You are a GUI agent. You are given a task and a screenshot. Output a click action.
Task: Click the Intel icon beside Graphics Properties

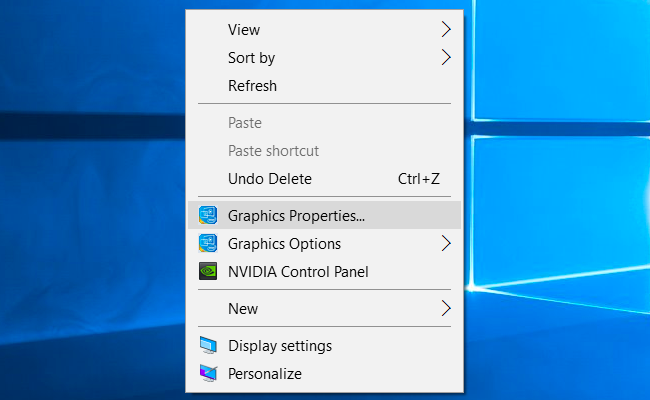point(208,215)
